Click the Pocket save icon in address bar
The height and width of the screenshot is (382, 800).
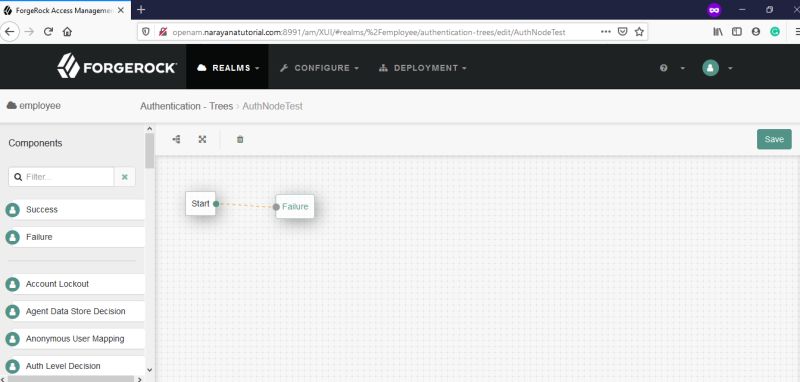pyautogui.click(x=622, y=32)
